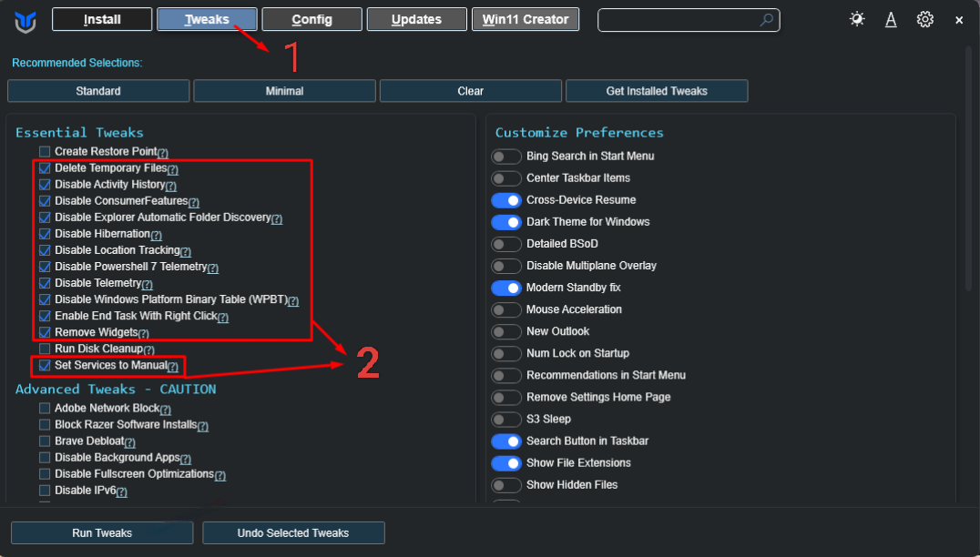Image resolution: width=980 pixels, height=557 pixels.
Task: Open help (?) for Run Disk Cleanup
Action: pos(148,350)
